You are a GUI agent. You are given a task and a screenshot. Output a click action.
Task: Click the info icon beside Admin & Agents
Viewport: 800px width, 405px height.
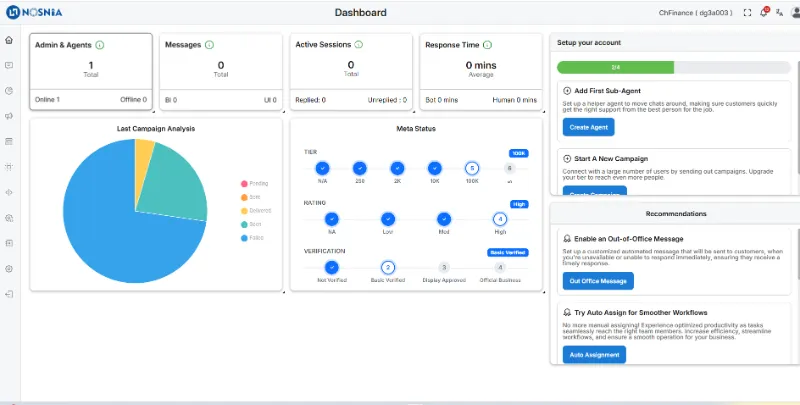click(100, 45)
